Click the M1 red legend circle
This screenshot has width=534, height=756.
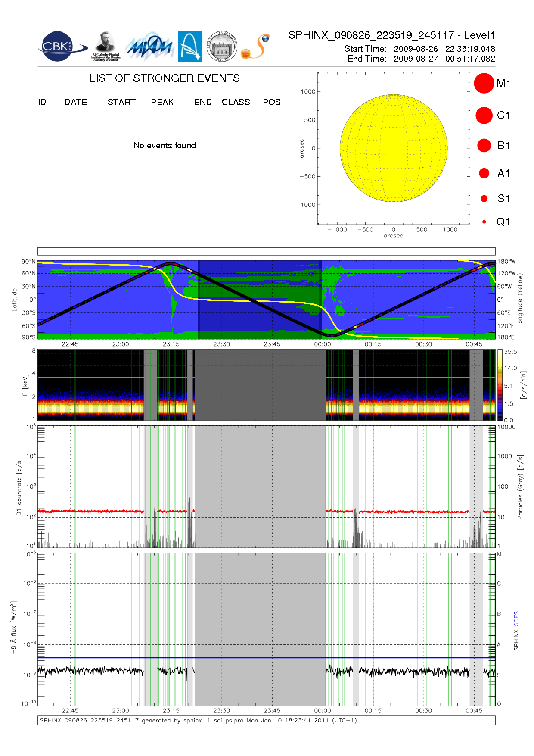484,83
